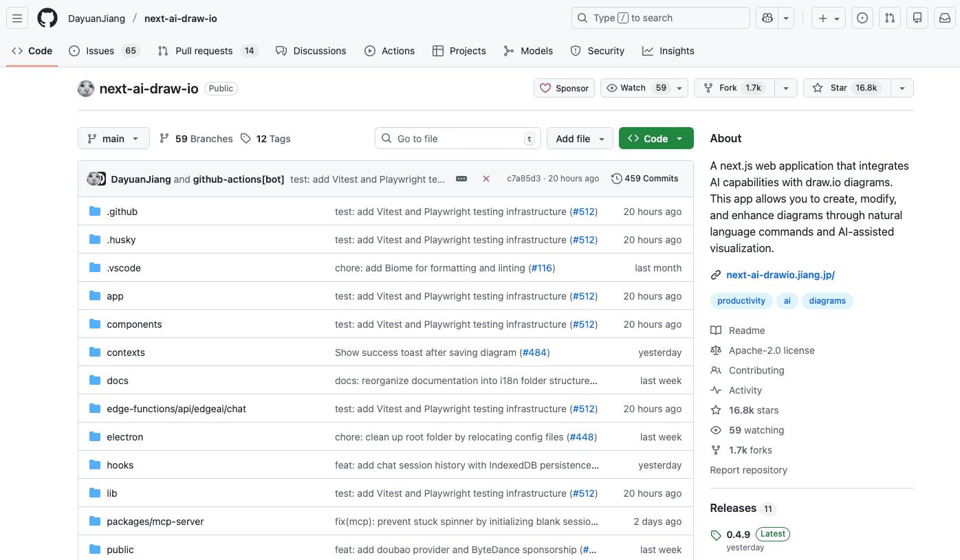Click the red X commit status indicator
The image size is (960, 560).
click(486, 179)
